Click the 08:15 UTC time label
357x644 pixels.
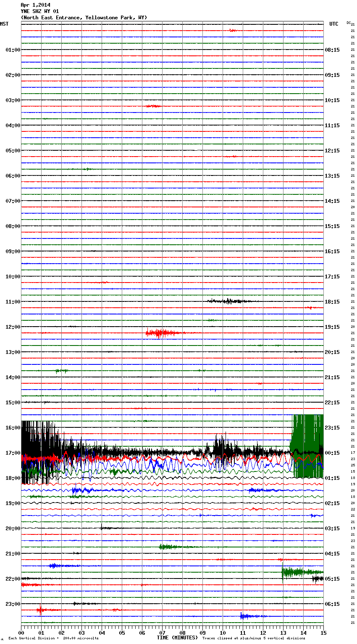pyautogui.click(x=332, y=50)
